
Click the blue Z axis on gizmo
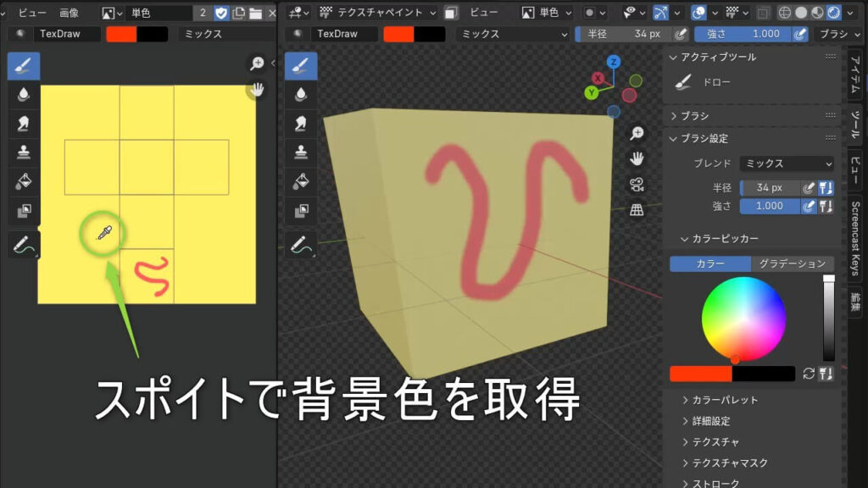pyautogui.click(x=613, y=61)
